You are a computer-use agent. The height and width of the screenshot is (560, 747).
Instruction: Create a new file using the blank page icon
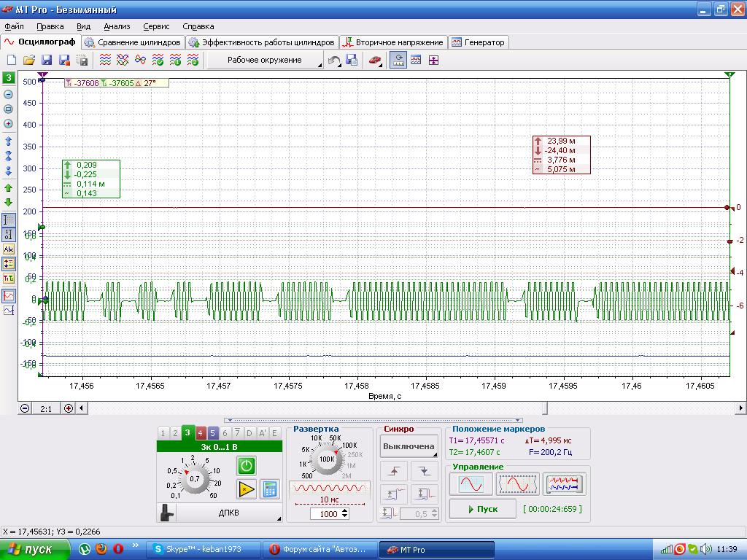[x=12, y=60]
